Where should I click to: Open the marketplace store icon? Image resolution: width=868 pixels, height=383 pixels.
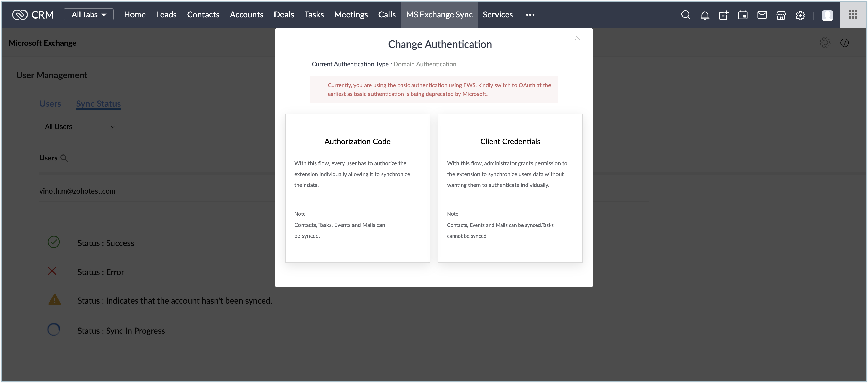coord(781,15)
